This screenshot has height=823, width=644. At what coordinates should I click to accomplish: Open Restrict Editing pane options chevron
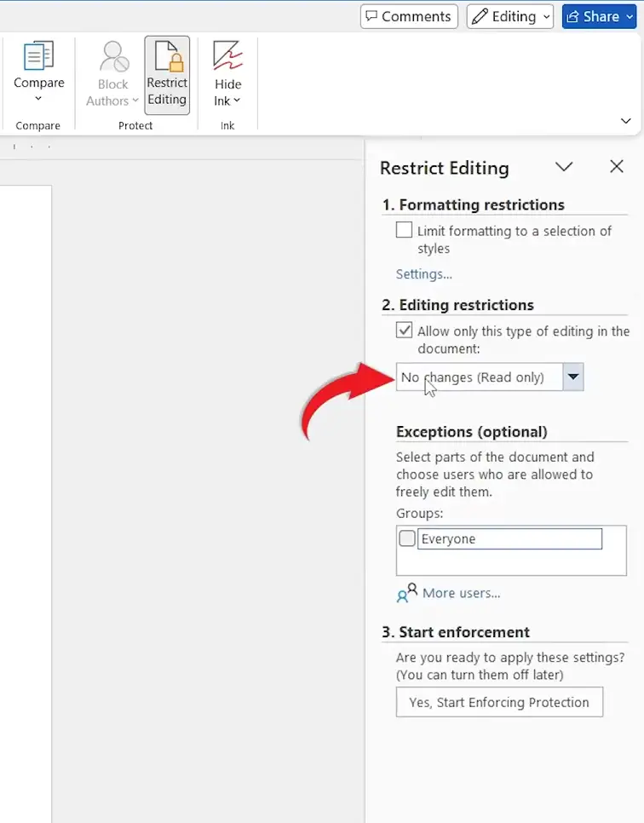point(564,167)
